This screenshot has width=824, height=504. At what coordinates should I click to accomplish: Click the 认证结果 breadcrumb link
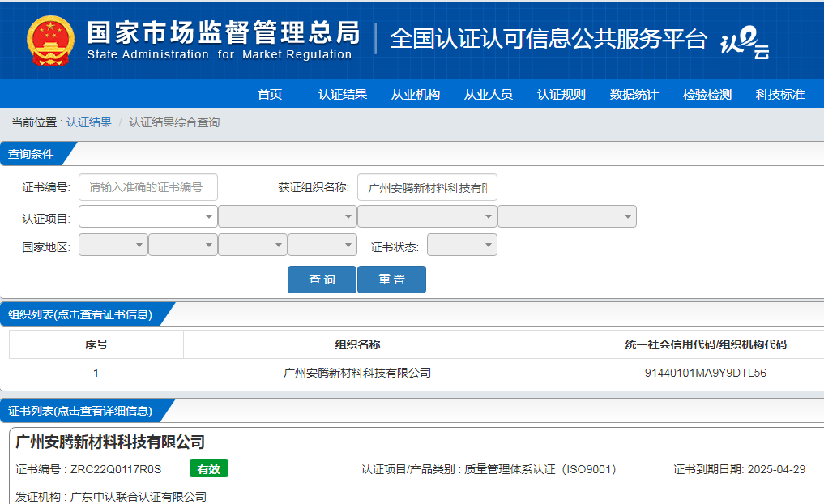(89, 122)
